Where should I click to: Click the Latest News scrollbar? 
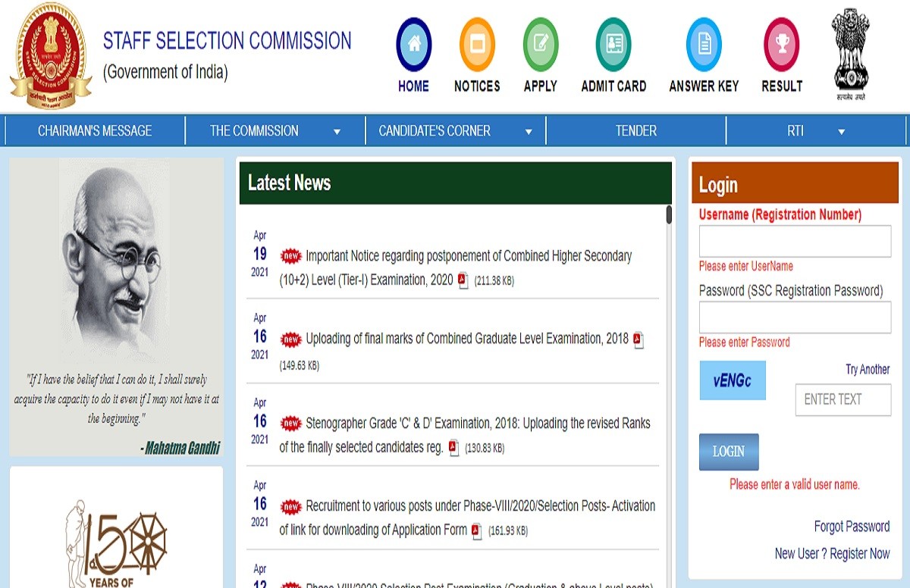click(669, 215)
